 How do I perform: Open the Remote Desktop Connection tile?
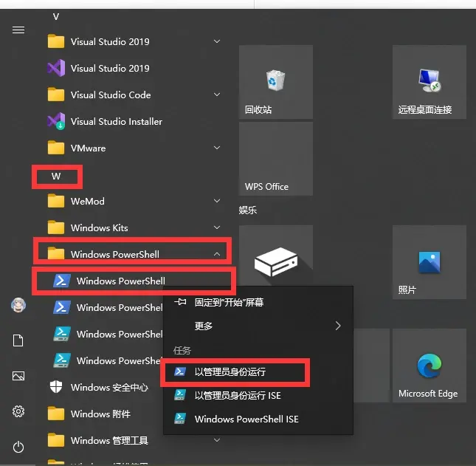coord(429,82)
